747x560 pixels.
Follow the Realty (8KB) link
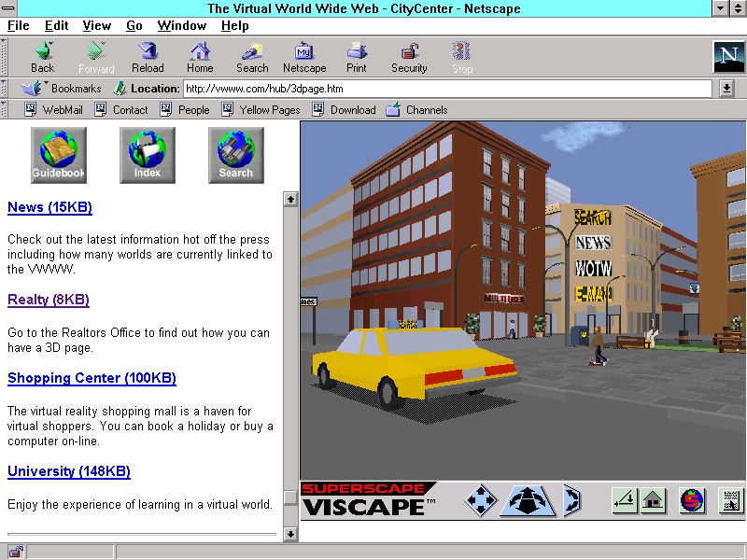[49, 300]
